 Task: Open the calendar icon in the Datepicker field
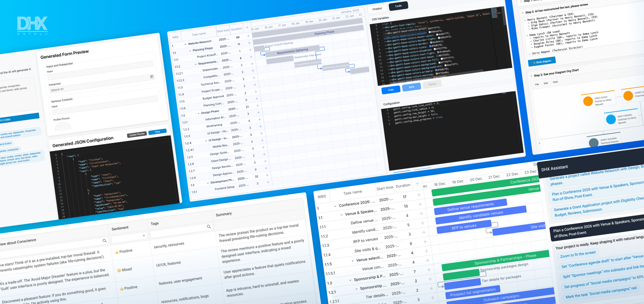coord(152,77)
